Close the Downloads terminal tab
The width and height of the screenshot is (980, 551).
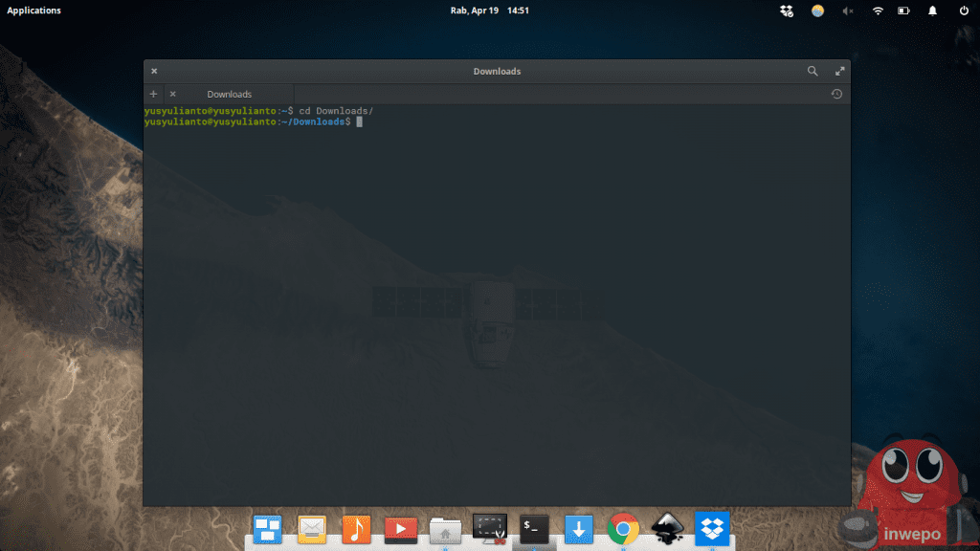click(x=172, y=94)
